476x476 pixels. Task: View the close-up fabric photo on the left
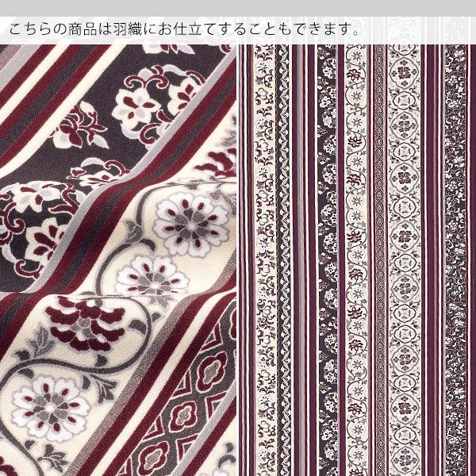point(118,260)
